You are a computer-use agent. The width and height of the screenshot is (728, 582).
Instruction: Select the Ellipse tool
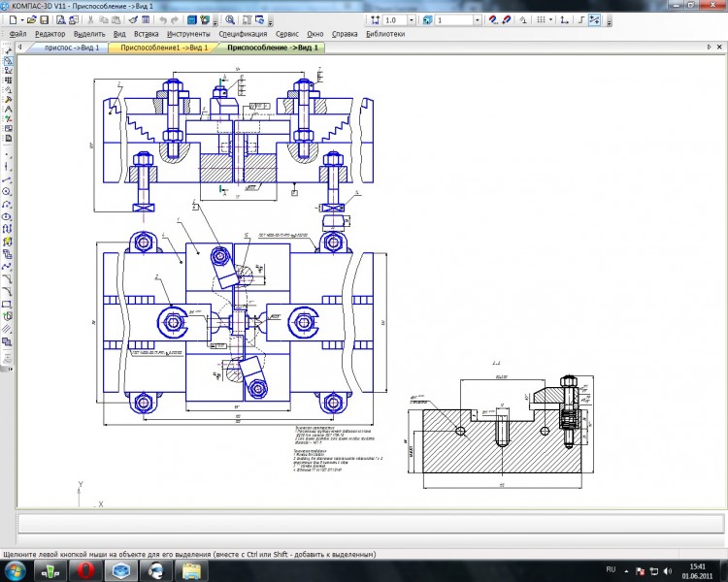(x=7, y=216)
